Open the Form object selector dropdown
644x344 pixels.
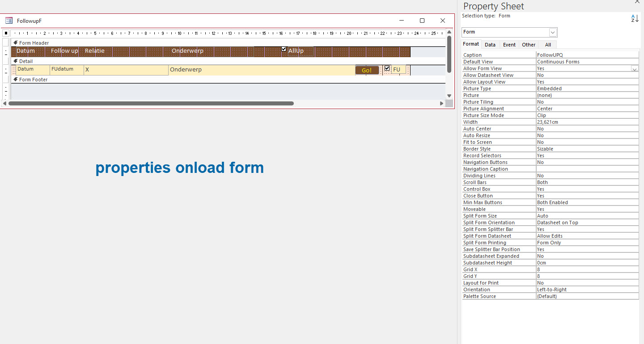[553, 32]
